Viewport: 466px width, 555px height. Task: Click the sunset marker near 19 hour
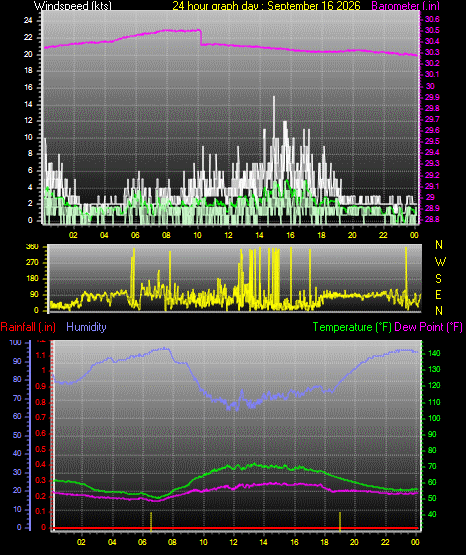340,521
